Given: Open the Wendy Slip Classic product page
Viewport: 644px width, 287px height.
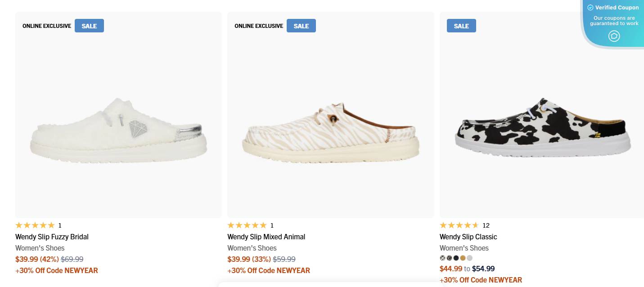Looking at the screenshot, I should click(x=468, y=237).
